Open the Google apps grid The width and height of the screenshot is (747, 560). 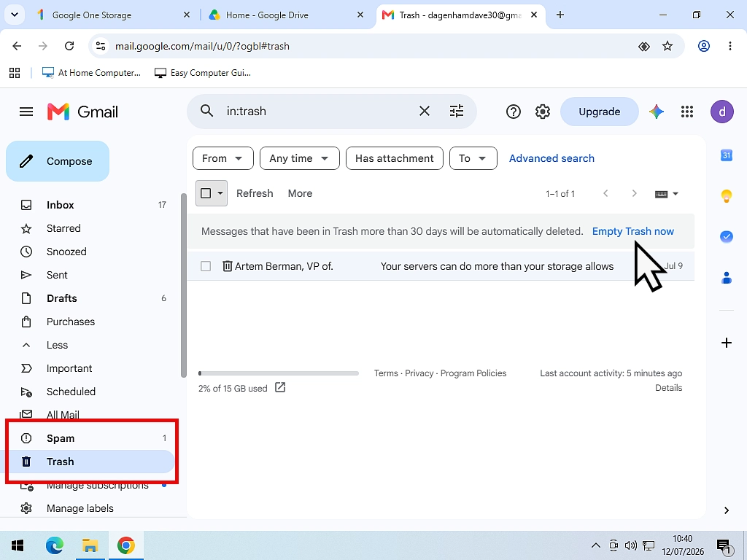[687, 112]
